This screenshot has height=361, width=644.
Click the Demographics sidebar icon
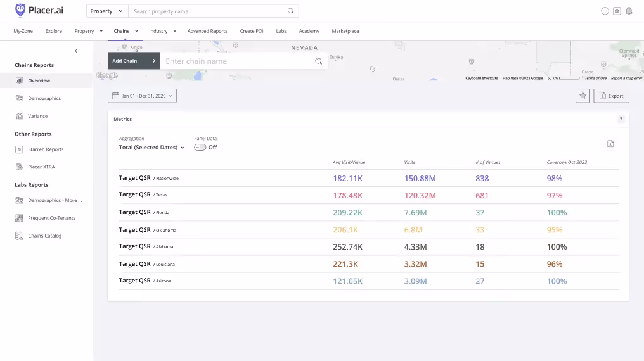click(19, 98)
